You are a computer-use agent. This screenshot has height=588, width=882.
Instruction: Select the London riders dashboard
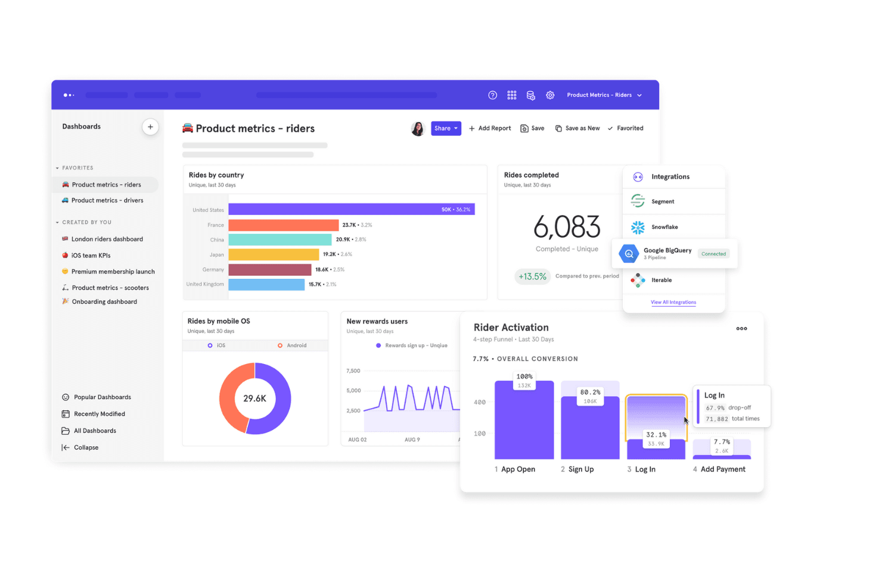coord(103,239)
